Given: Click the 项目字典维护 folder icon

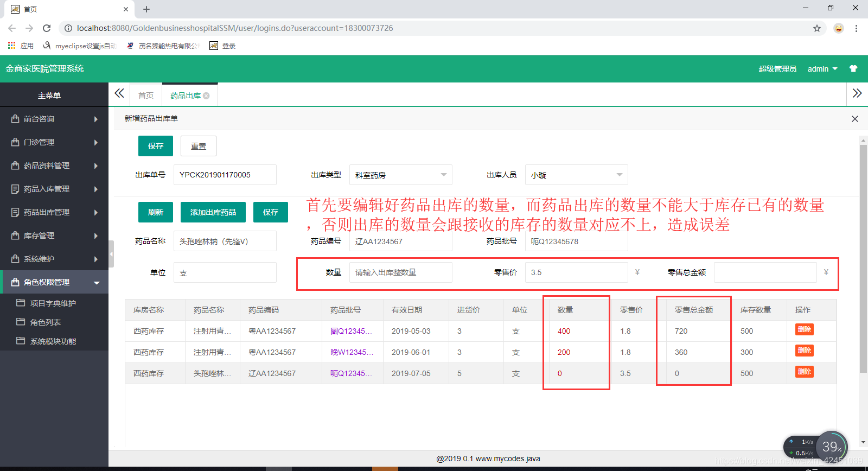Looking at the screenshot, I should pos(21,303).
